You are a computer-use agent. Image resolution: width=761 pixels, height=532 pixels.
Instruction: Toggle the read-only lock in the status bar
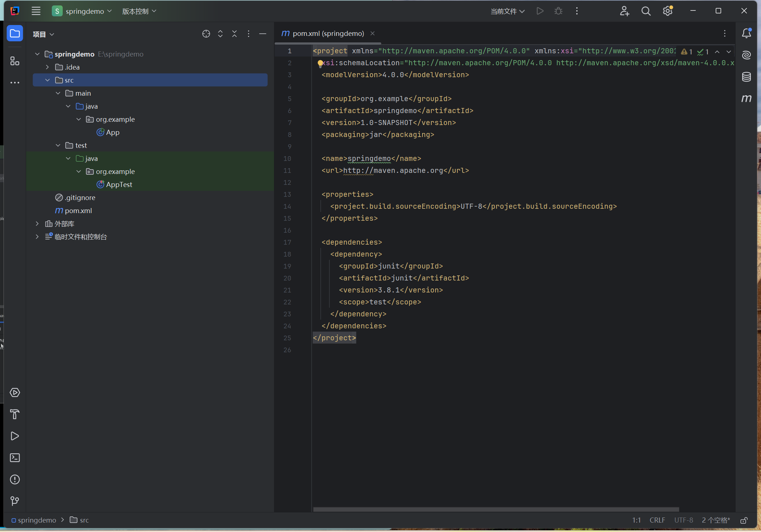(744, 520)
